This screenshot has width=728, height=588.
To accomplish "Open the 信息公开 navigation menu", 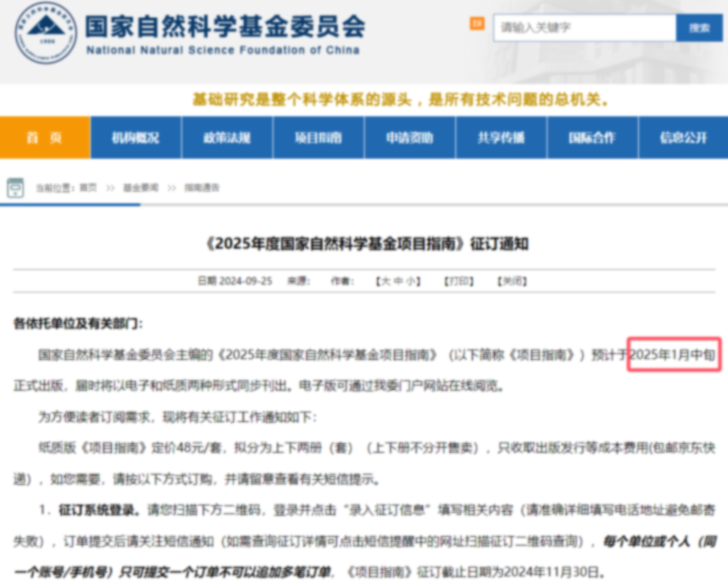I will (683, 138).
